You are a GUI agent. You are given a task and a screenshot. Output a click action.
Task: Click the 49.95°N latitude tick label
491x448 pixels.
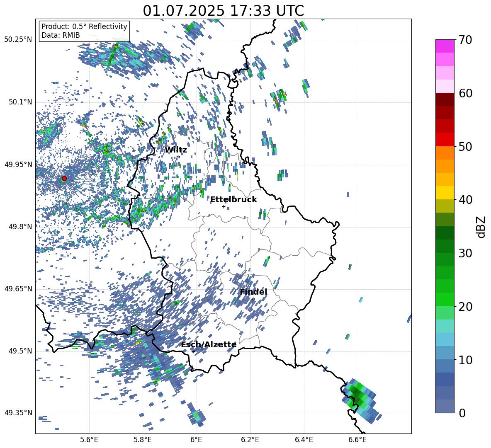[x=18, y=164]
